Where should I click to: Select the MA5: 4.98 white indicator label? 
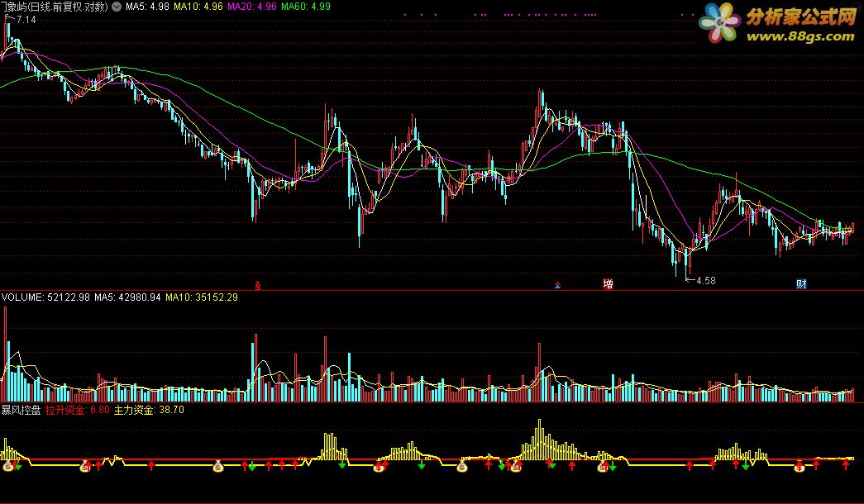[x=147, y=7]
